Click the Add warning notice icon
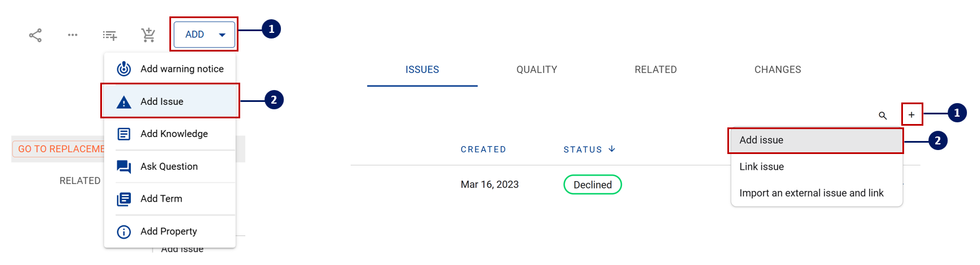Image resolution: width=980 pixels, height=265 pixels. [x=124, y=69]
